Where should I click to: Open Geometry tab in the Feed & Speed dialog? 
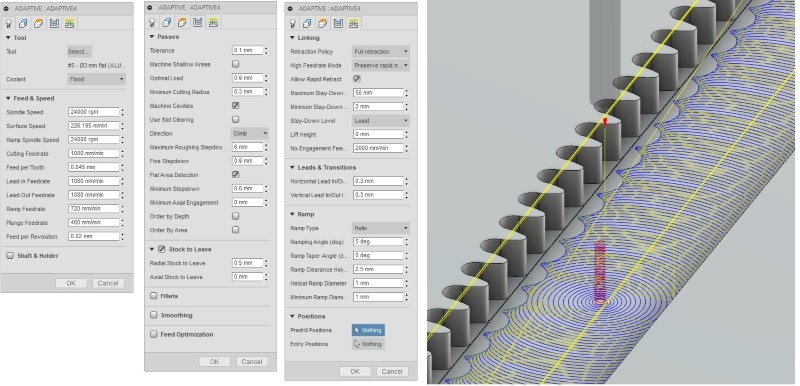23,23
